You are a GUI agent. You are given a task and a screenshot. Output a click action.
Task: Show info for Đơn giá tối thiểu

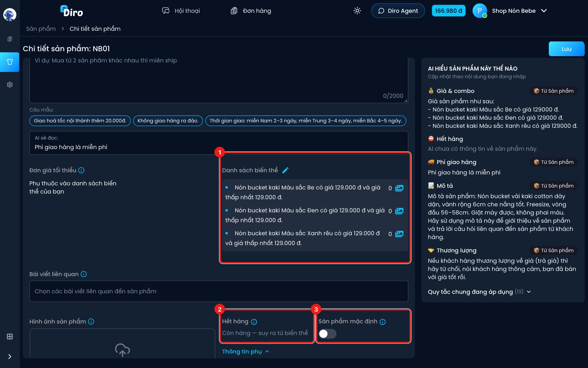(x=81, y=170)
